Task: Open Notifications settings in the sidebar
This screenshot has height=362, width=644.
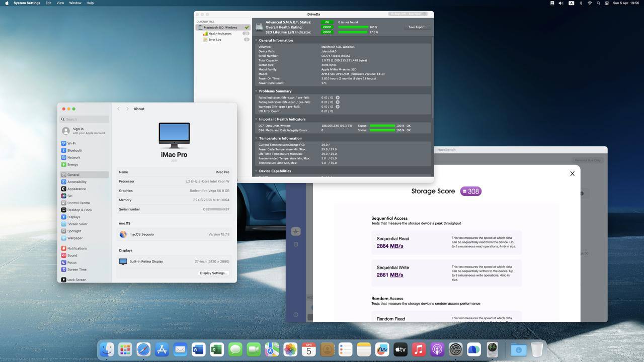Action: click(x=84, y=248)
